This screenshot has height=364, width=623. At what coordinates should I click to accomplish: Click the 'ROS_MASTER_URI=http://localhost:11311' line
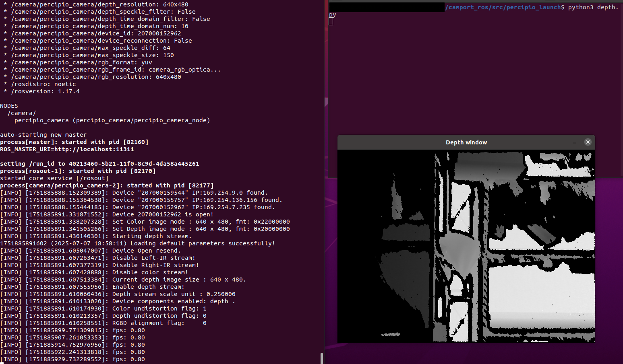(67, 149)
